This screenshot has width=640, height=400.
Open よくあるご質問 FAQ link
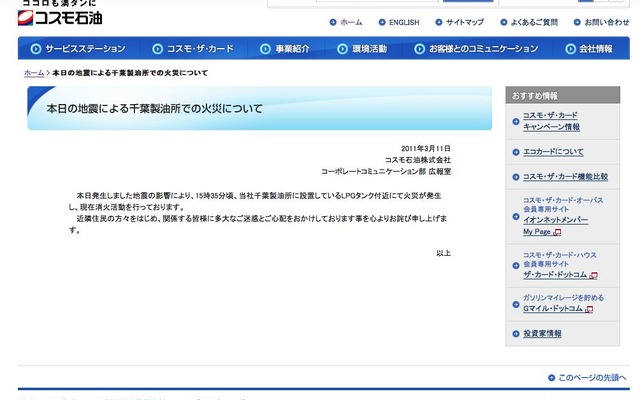[x=534, y=22]
